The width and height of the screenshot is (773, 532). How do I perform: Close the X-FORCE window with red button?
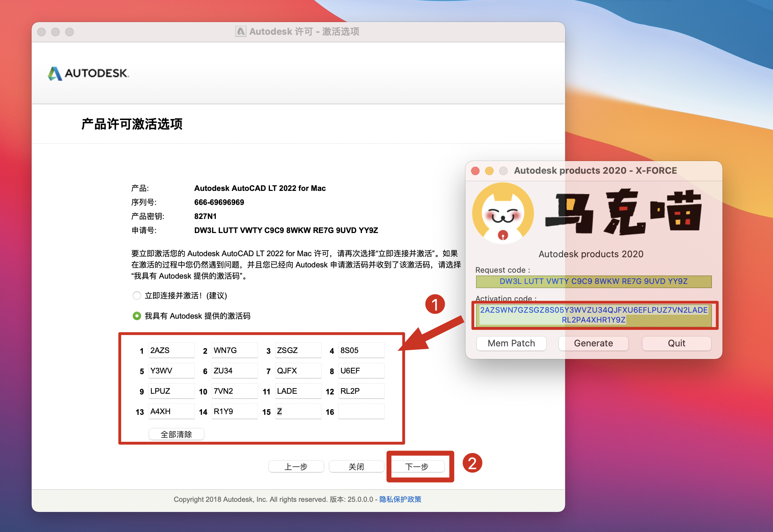475,171
